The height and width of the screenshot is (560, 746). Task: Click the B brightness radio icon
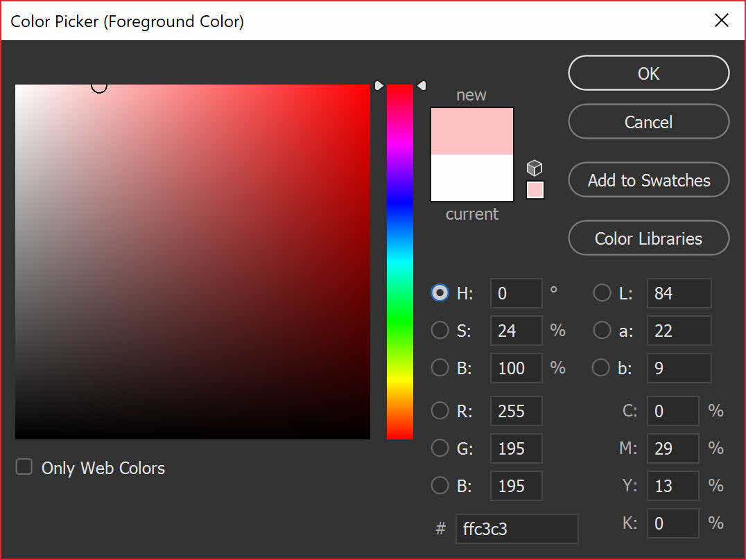click(440, 367)
